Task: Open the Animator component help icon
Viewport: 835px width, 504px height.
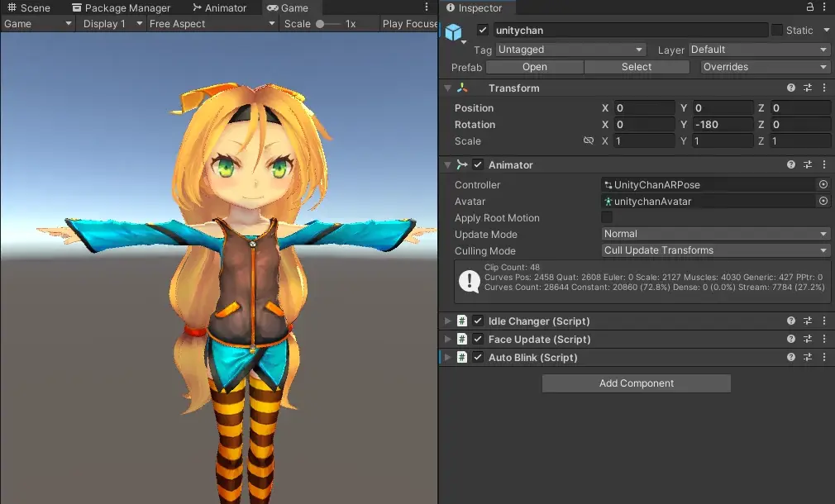Action: 791,164
